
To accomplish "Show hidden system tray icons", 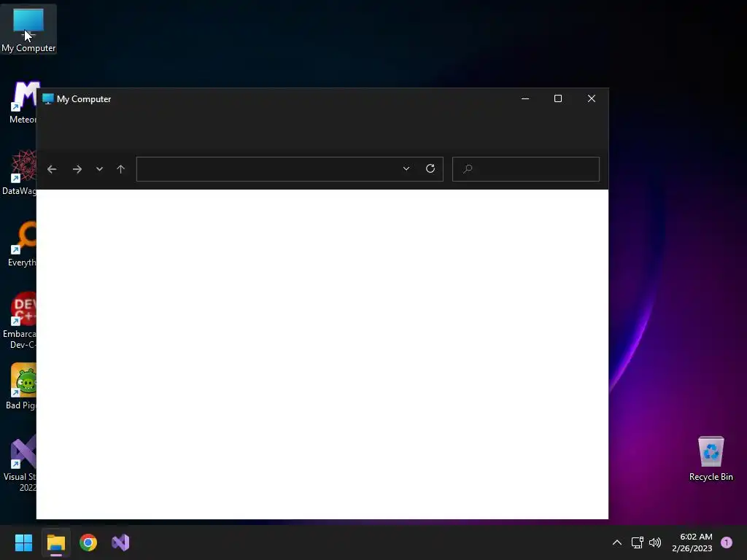I will pyautogui.click(x=617, y=542).
